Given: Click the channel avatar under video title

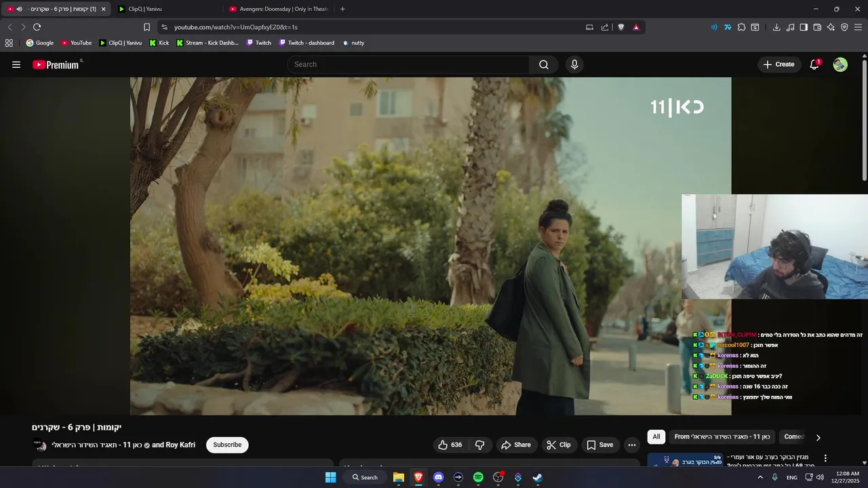Looking at the screenshot, I should 39,445.
